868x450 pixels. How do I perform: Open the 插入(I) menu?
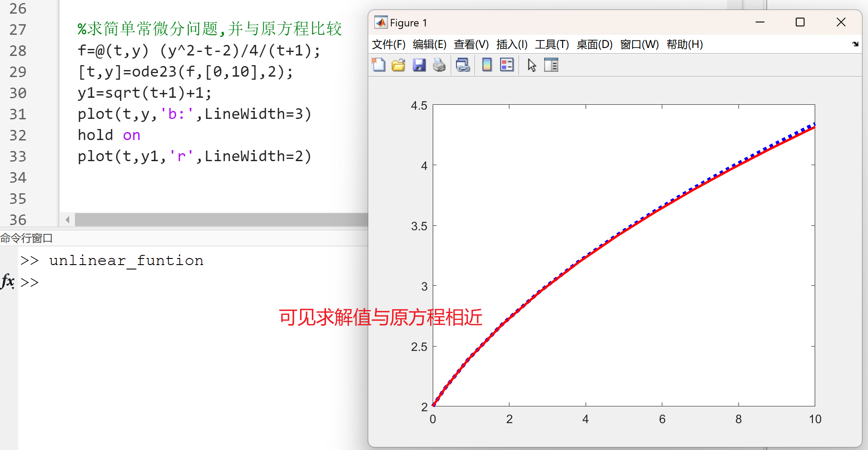tap(512, 44)
